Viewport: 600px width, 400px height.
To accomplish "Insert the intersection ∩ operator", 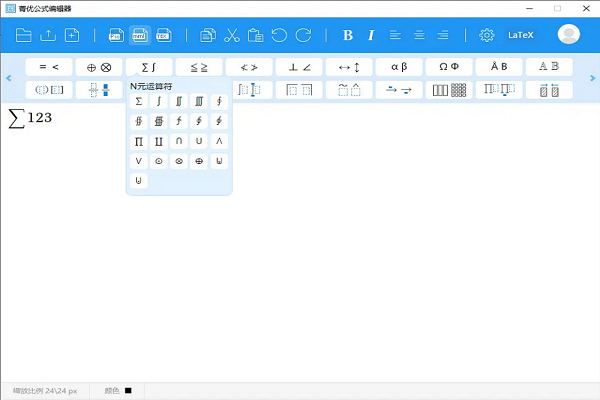I will (x=179, y=141).
